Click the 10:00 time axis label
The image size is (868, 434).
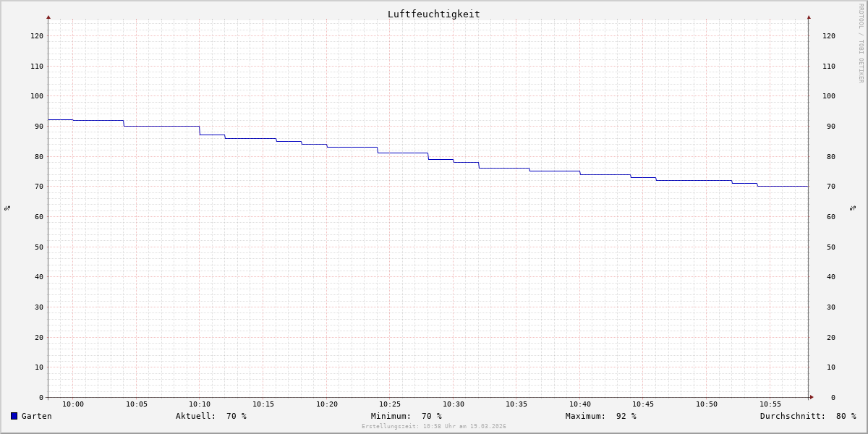(x=73, y=404)
